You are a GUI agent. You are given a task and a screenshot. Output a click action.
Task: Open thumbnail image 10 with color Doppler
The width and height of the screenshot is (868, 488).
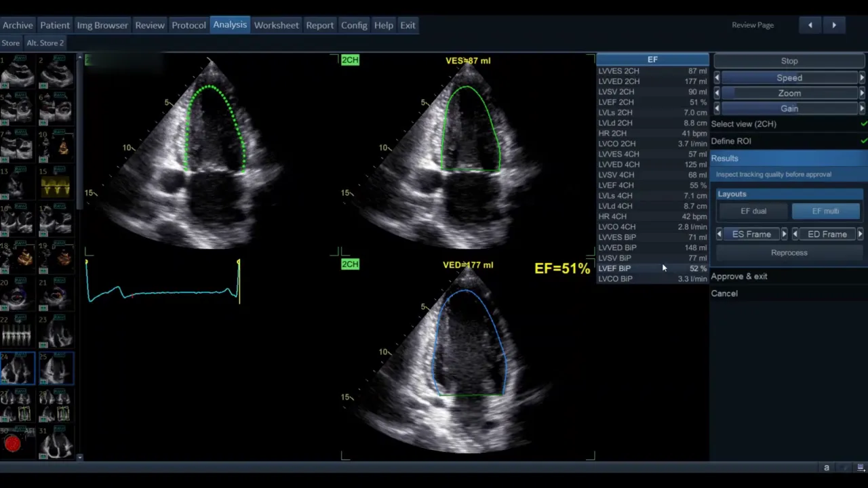click(x=56, y=144)
